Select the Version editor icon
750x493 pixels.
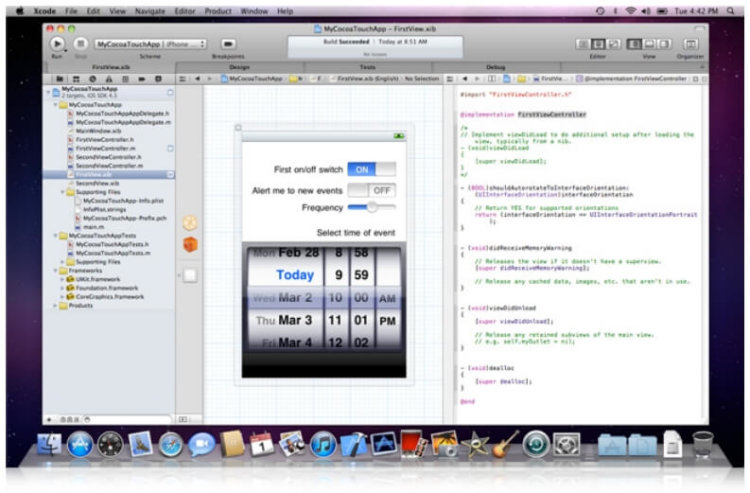click(614, 44)
